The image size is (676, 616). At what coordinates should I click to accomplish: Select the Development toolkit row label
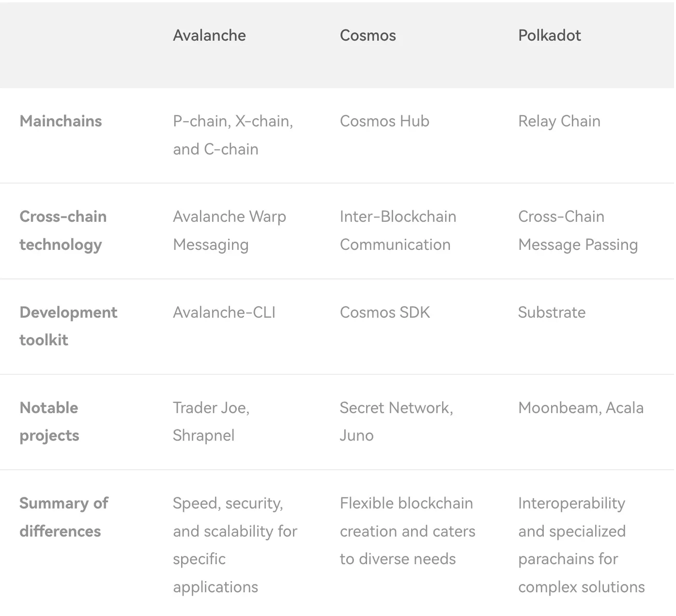(x=68, y=326)
